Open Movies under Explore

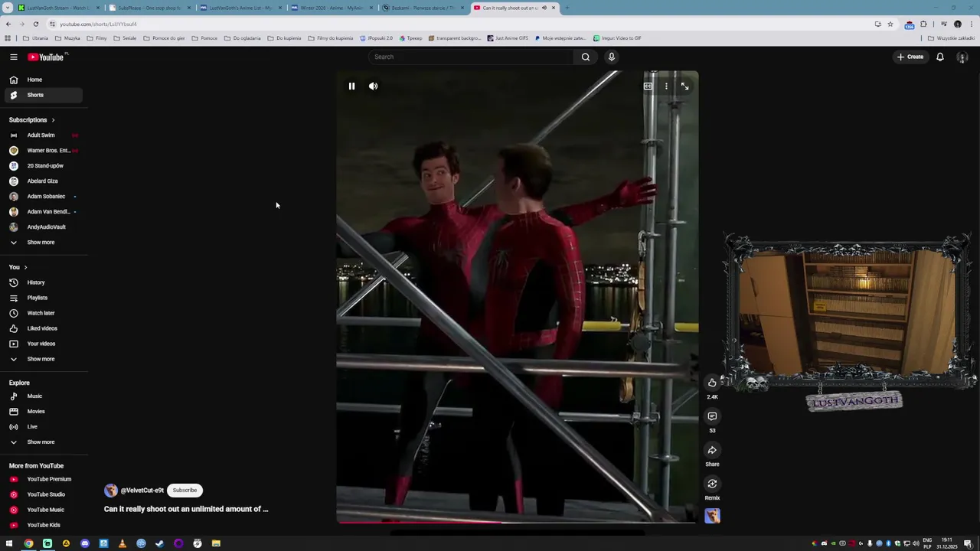point(42,412)
